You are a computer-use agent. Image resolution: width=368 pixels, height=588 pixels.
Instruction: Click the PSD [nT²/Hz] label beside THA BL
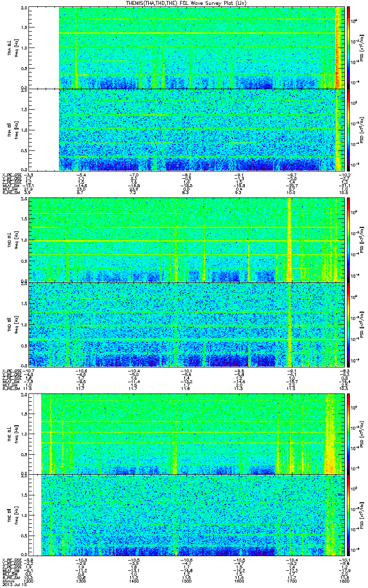pyautogui.click(x=361, y=48)
